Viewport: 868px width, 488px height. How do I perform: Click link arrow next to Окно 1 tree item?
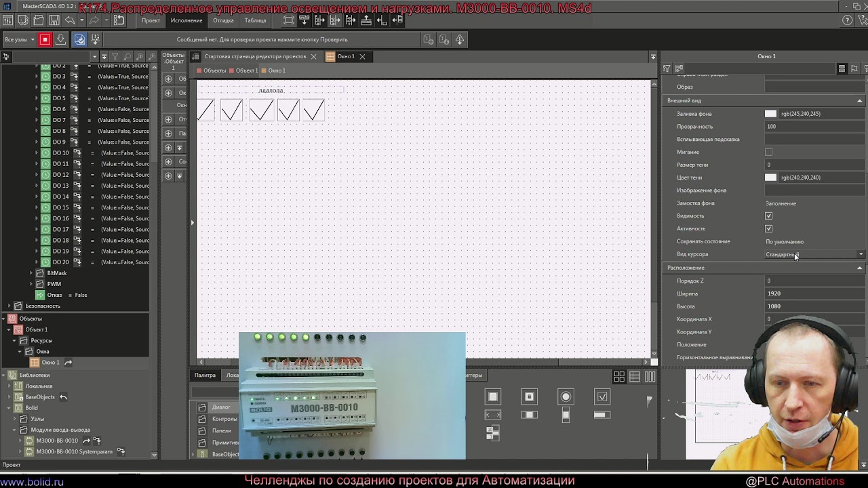68,363
